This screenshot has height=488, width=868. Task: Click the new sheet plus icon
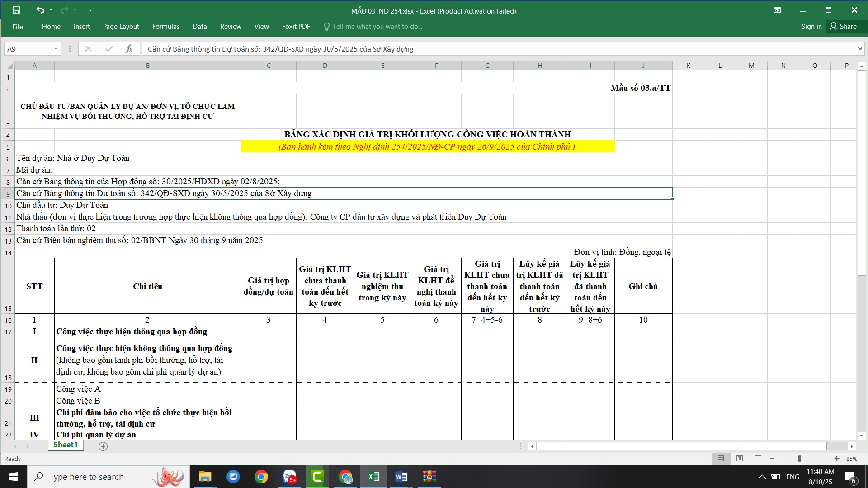click(103, 446)
